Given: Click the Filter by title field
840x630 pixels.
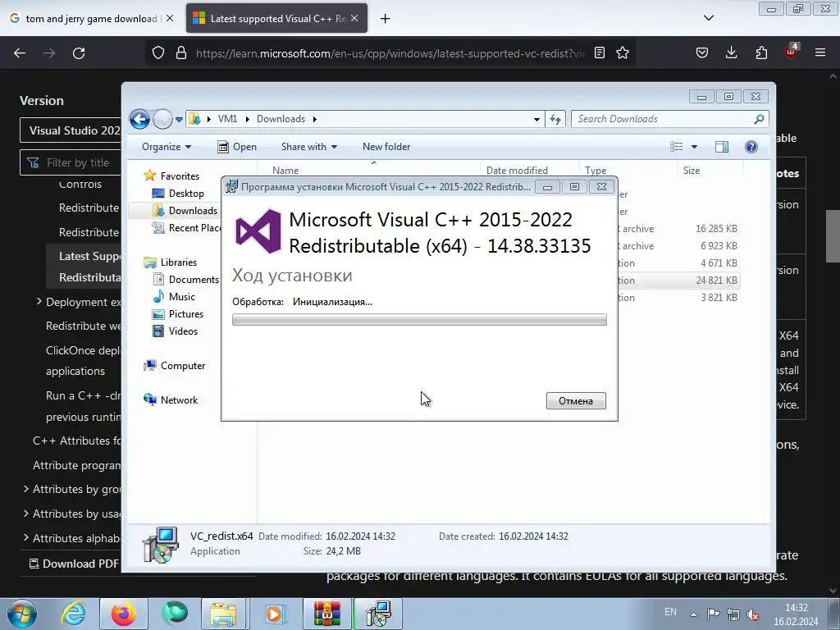Looking at the screenshot, I should [71, 162].
